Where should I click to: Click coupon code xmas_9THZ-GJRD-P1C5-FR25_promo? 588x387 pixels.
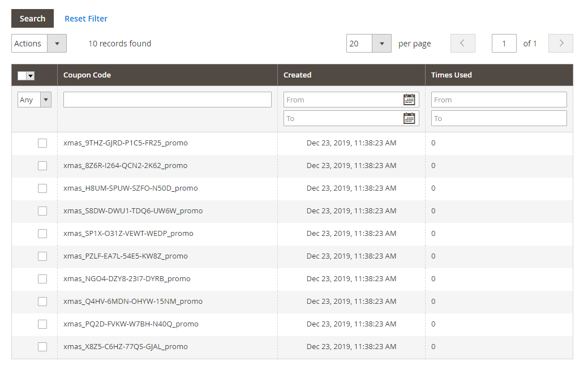coord(126,143)
